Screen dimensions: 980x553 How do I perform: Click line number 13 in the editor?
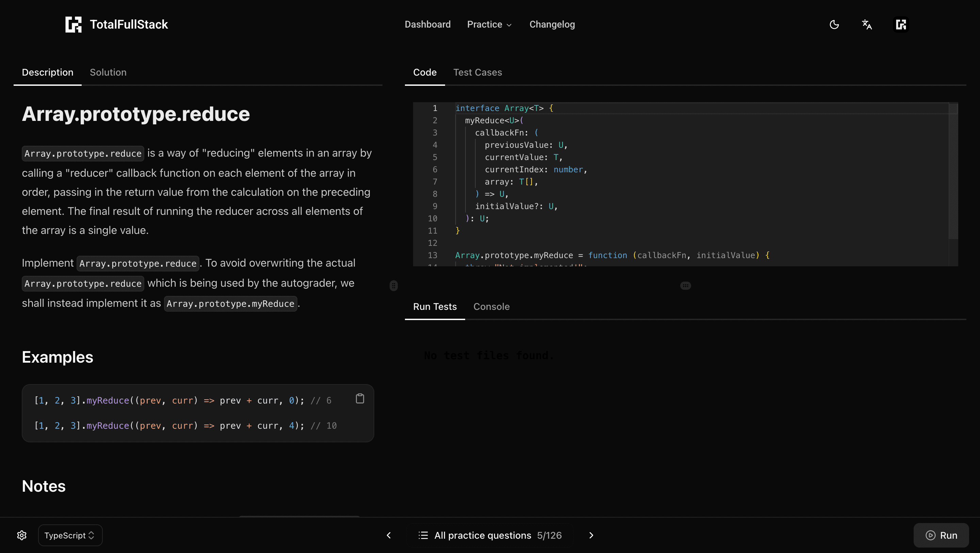(432, 255)
